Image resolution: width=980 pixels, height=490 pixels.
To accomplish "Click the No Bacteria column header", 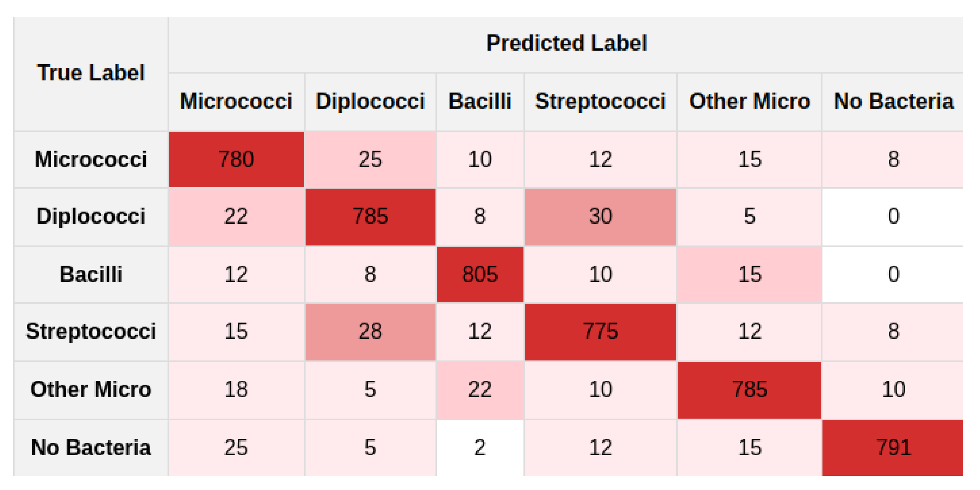I will click(893, 102).
